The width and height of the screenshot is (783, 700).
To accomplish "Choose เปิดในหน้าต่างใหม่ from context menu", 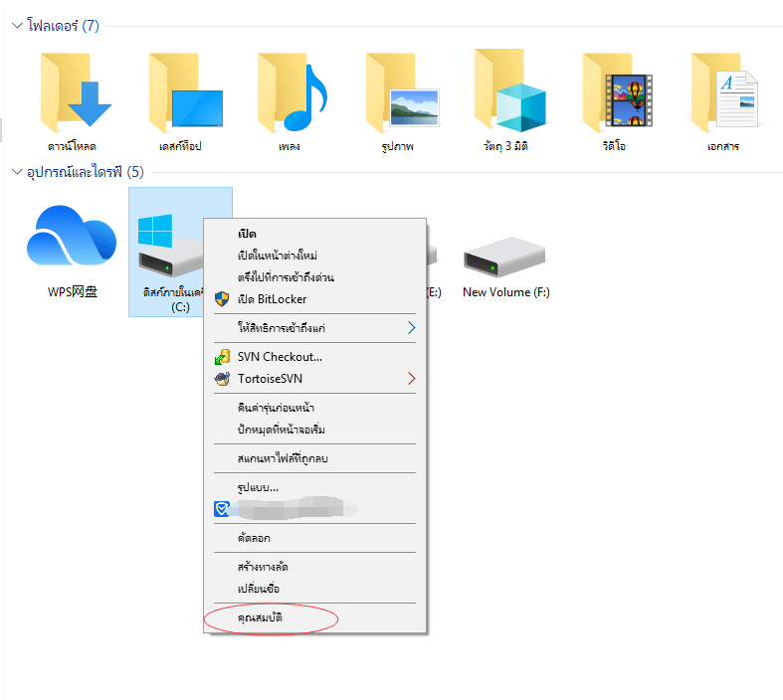I will 277,256.
